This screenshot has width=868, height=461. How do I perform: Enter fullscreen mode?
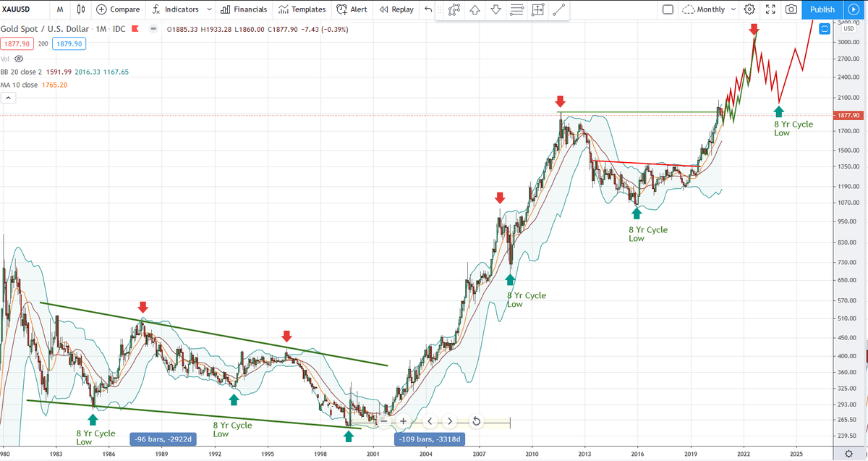pos(770,9)
